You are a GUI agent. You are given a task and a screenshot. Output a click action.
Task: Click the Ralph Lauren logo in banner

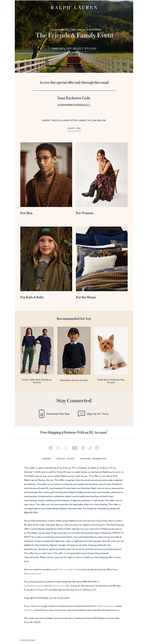pos(74,8)
